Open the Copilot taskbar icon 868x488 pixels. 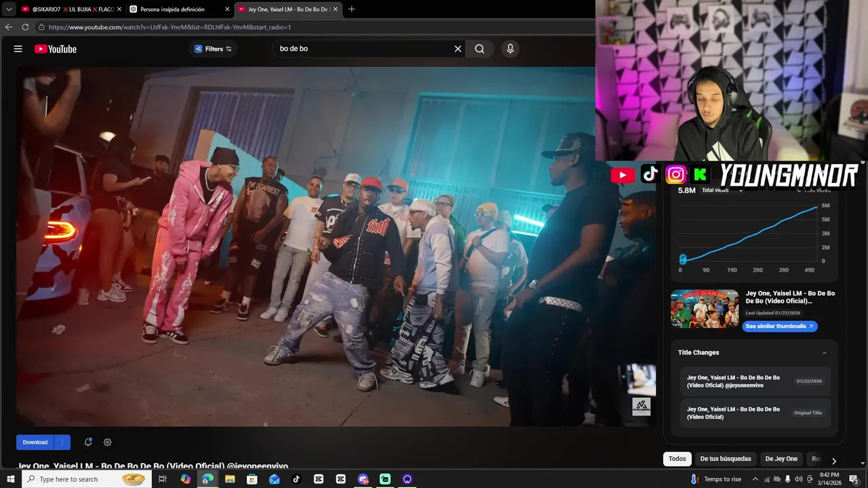click(x=186, y=479)
